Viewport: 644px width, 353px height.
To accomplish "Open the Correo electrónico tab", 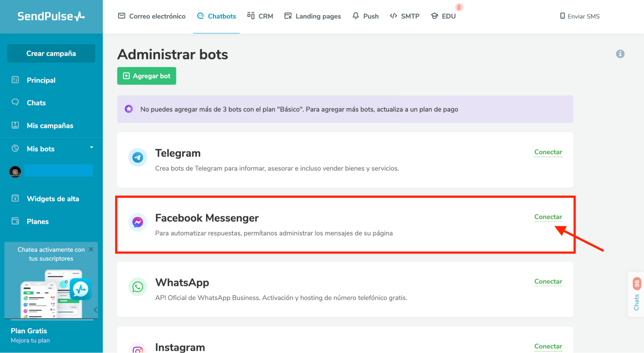I will (152, 16).
